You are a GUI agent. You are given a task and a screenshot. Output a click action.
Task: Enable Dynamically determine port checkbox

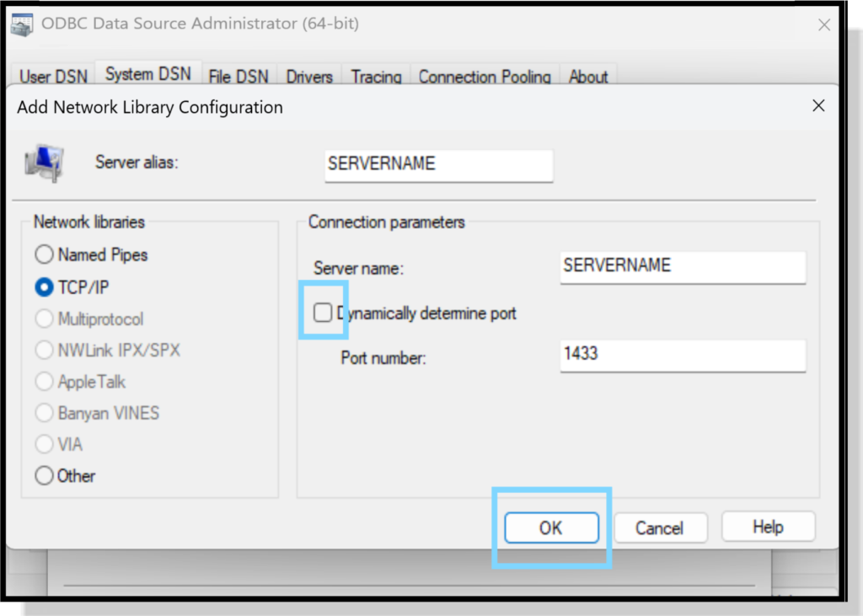coord(323,313)
